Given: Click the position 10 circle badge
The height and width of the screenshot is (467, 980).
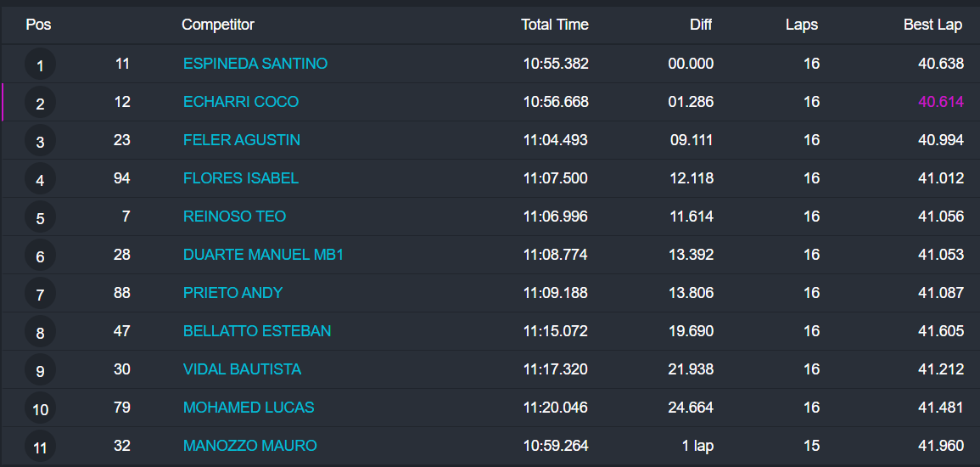Looking at the screenshot, I should click(x=40, y=409).
